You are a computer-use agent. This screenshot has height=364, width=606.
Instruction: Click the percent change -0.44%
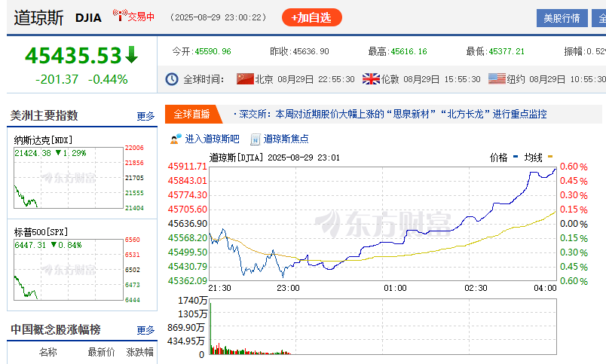coord(108,79)
